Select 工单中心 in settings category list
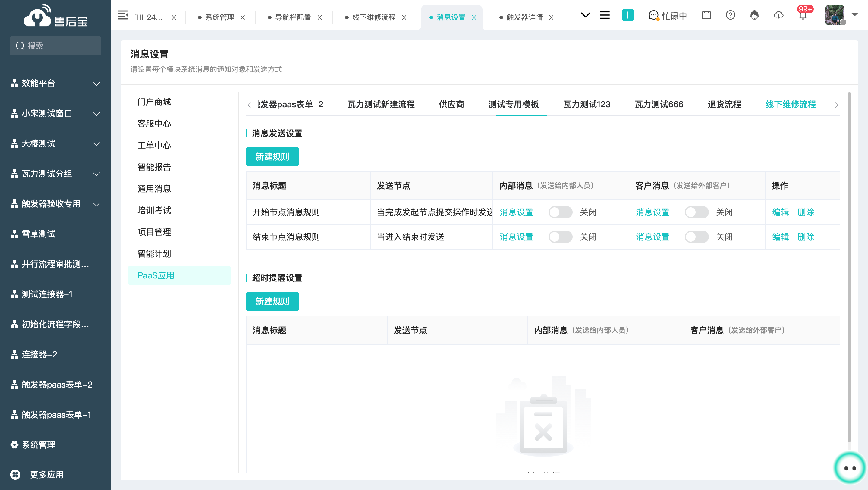Image resolution: width=868 pixels, height=490 pixels. [x=154, y=145]
